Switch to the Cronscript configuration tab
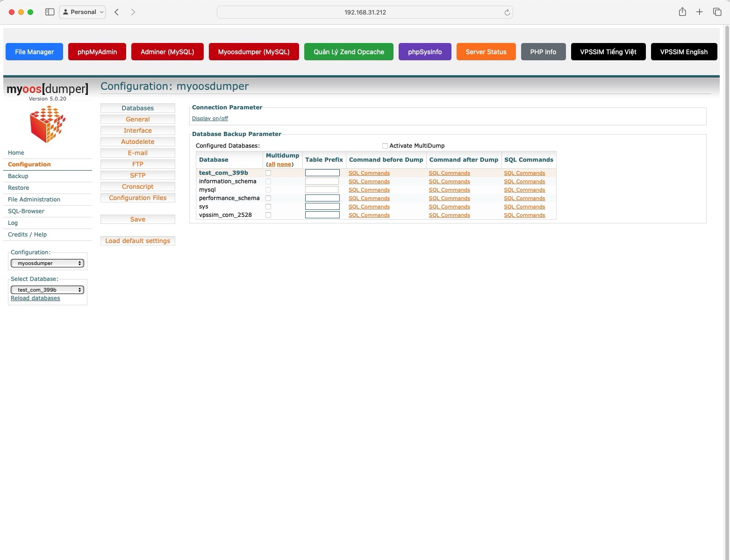The image size is (730, 560). pyautogui.click(x=138, y=187)
